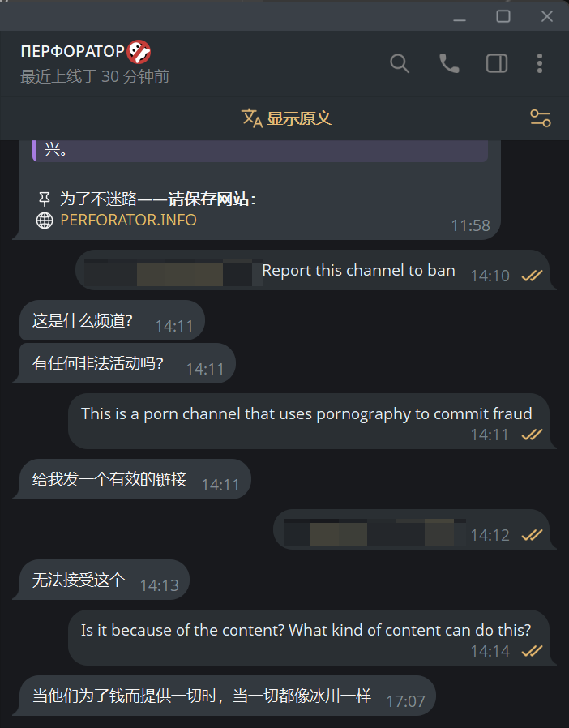Click the ghostbusters emoji beside ПЕРФОРАТОР
Screen dimensions: 569x728
point(139,52)
